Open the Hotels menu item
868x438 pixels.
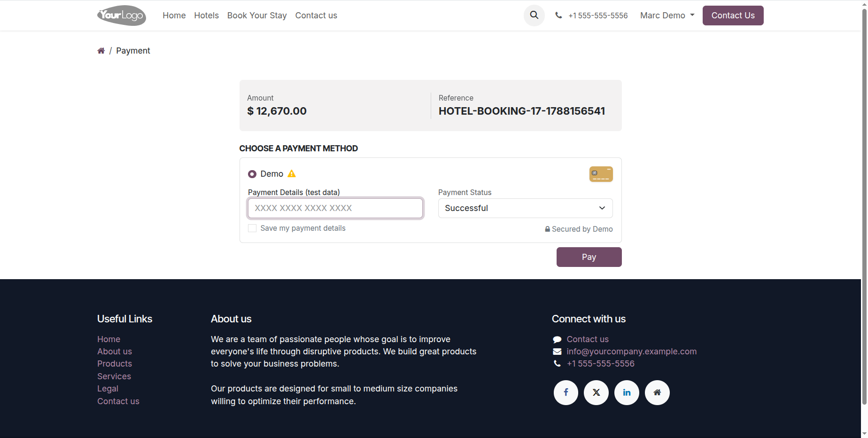[x=206, y=16]
